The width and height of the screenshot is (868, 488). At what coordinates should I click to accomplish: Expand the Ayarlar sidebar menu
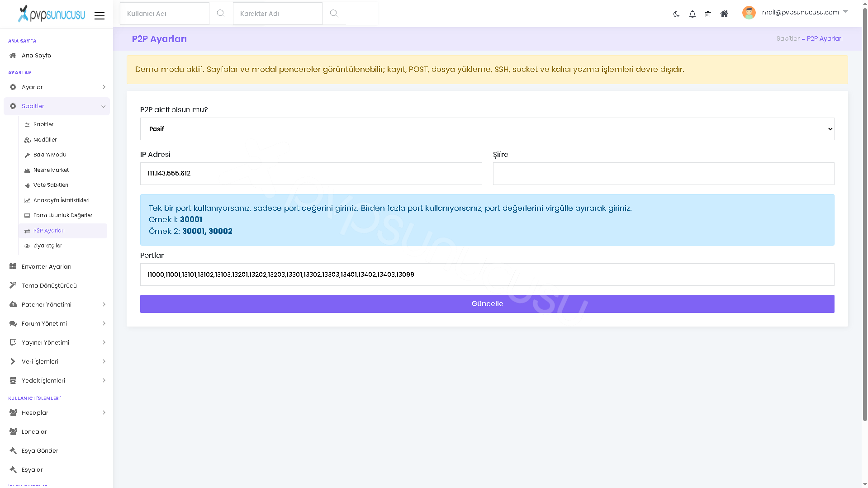pyautogui.click(x=57, y=87)
